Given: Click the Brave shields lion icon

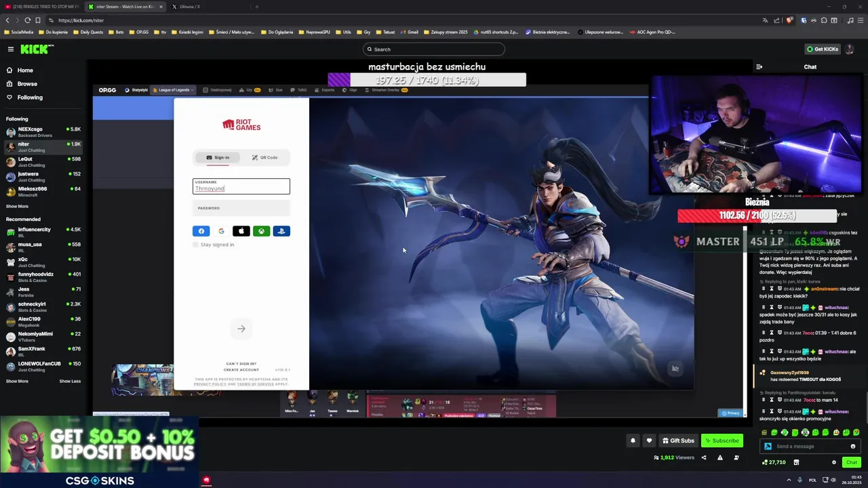Looking at the screenshot, I should tap(789, 20).
